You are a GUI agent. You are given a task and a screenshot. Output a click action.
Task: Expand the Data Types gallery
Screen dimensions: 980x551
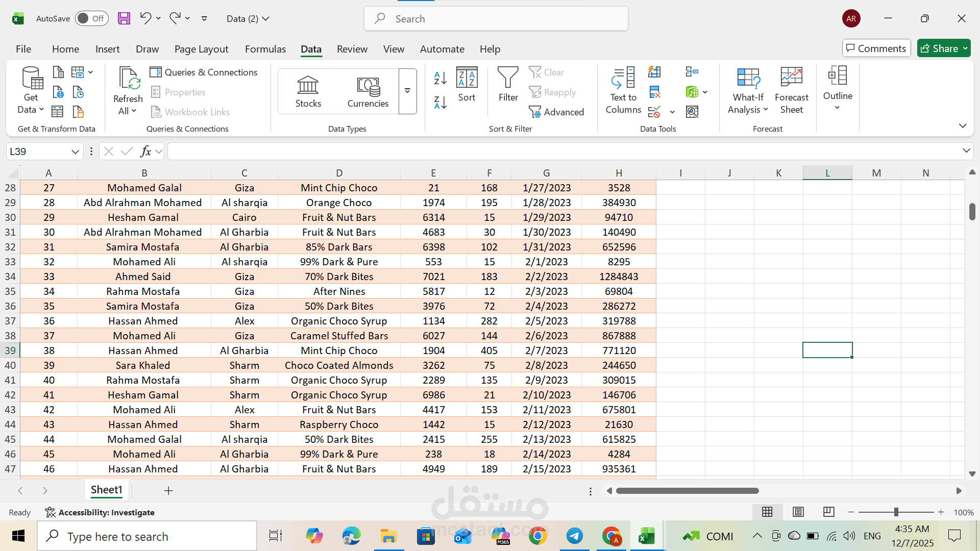[x=407, y=91]
